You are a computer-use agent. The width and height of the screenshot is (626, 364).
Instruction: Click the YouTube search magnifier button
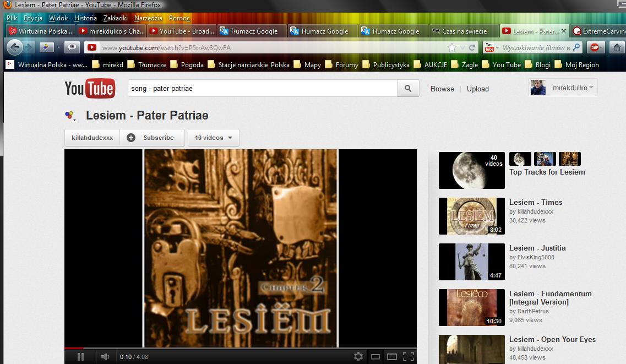pyautogui.click(x=408, y=88)
